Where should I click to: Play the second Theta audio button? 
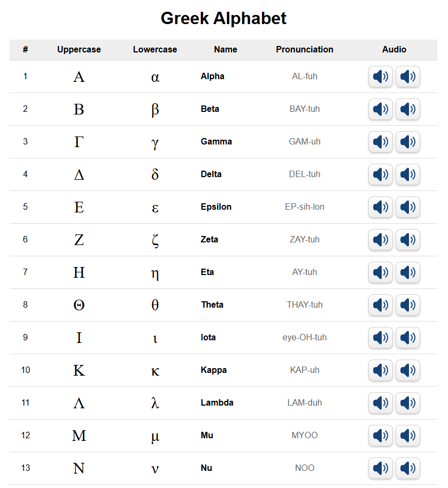point(407,305)
